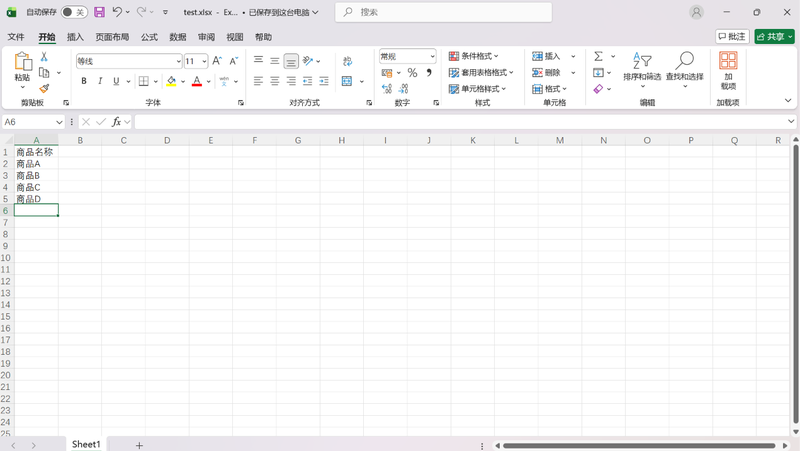800x451 pixels.
Task: Open Find and Select magnifier
Action: point(685,69)
